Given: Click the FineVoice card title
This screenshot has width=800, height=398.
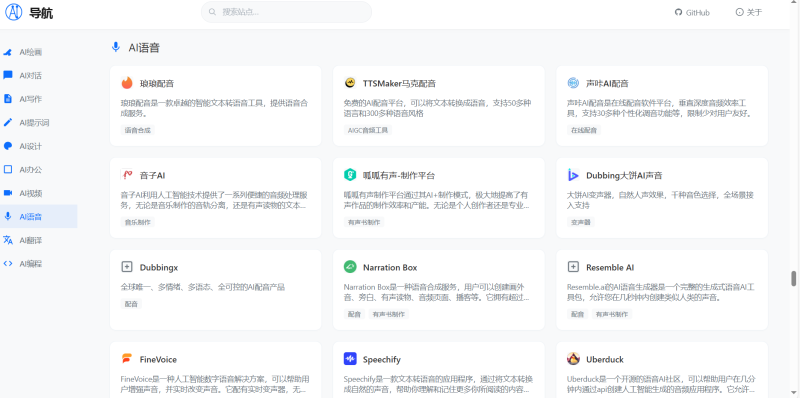Looking at the screenshot, I should coord(158,359).
